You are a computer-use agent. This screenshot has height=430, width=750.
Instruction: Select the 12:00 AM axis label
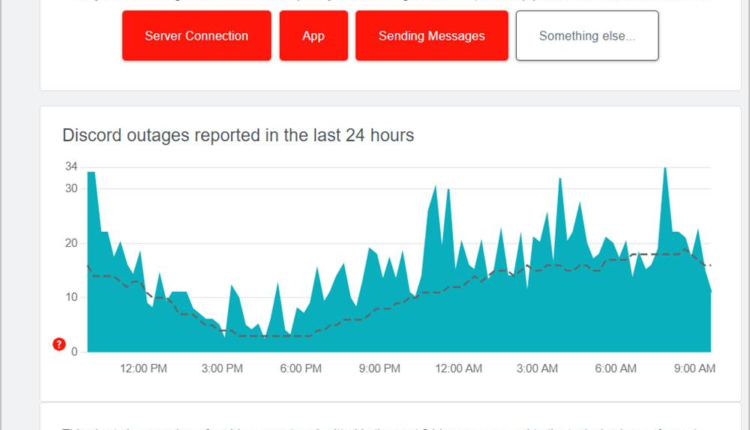click(x=459, y=369)
